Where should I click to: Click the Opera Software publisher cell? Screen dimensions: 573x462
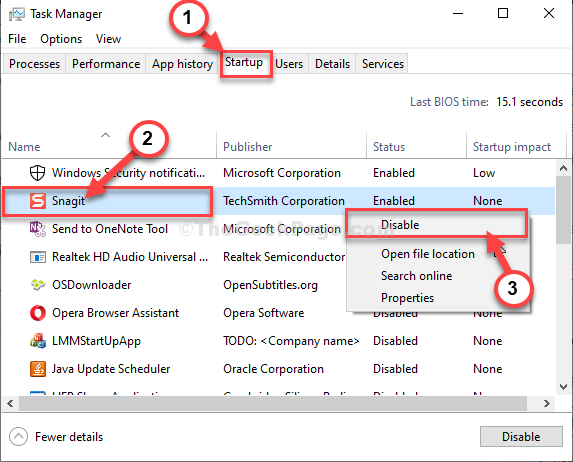(x=263, y=313)
